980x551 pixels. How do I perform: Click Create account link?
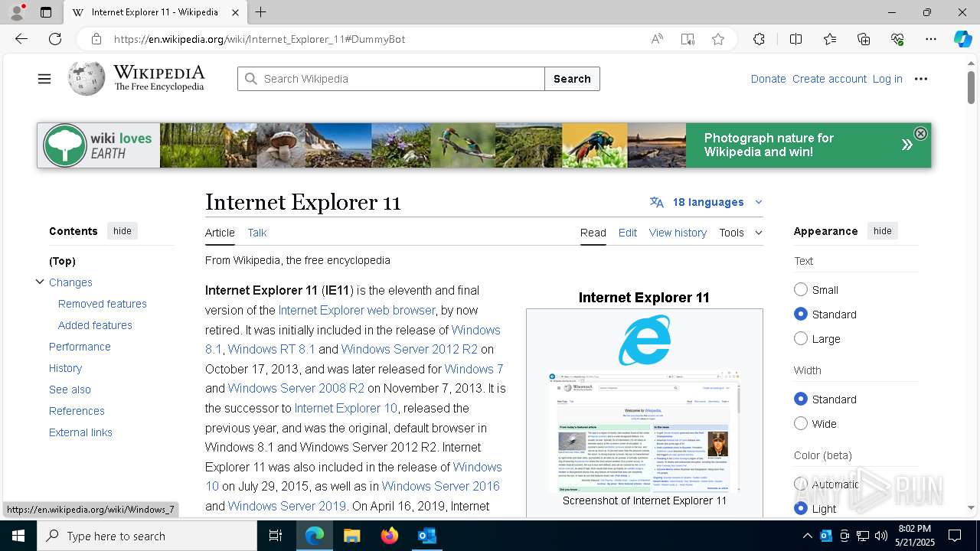(829, 79)
